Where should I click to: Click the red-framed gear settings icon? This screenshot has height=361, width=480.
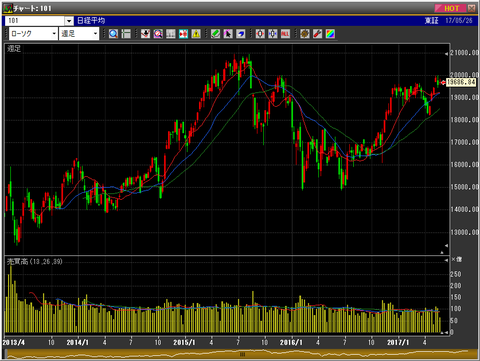(260, 34)
